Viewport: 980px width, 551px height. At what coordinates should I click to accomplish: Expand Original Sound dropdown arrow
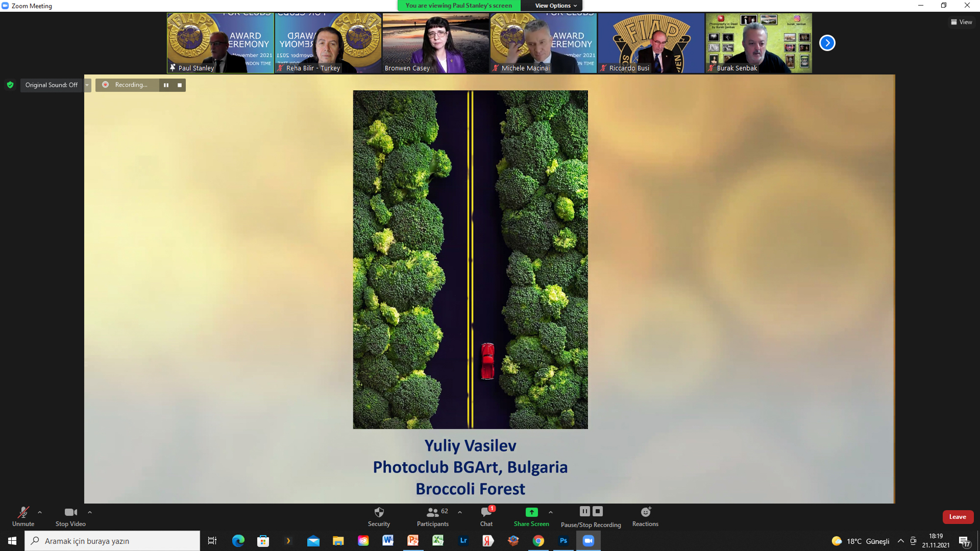point(87,85)
